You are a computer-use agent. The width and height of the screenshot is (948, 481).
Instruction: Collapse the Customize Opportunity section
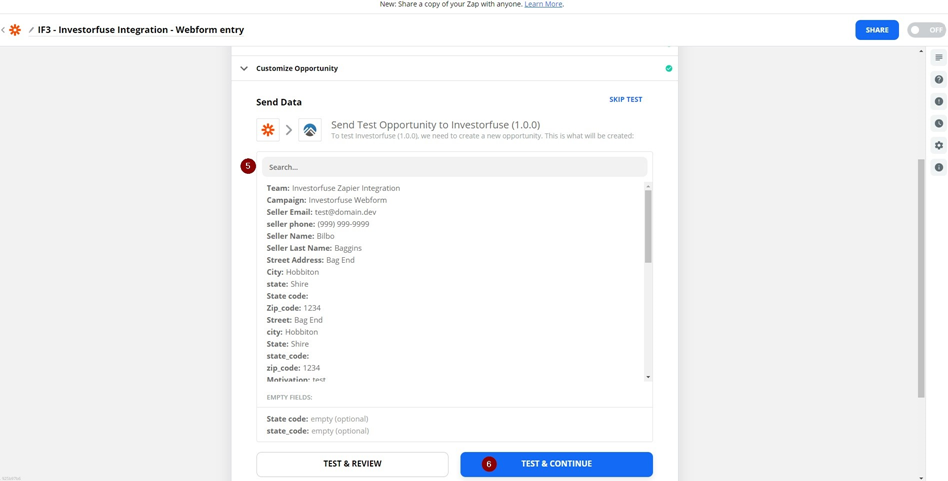click(x=244, y=68)
